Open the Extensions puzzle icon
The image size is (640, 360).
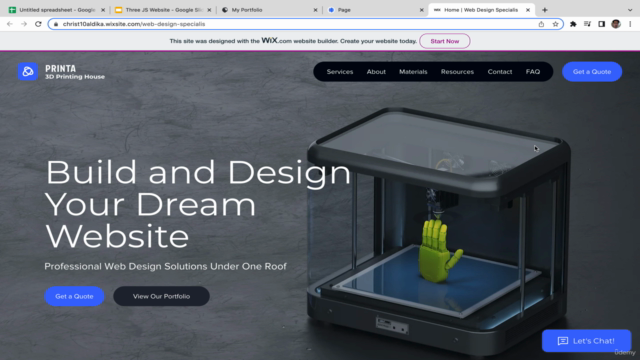tap(573, 24)
